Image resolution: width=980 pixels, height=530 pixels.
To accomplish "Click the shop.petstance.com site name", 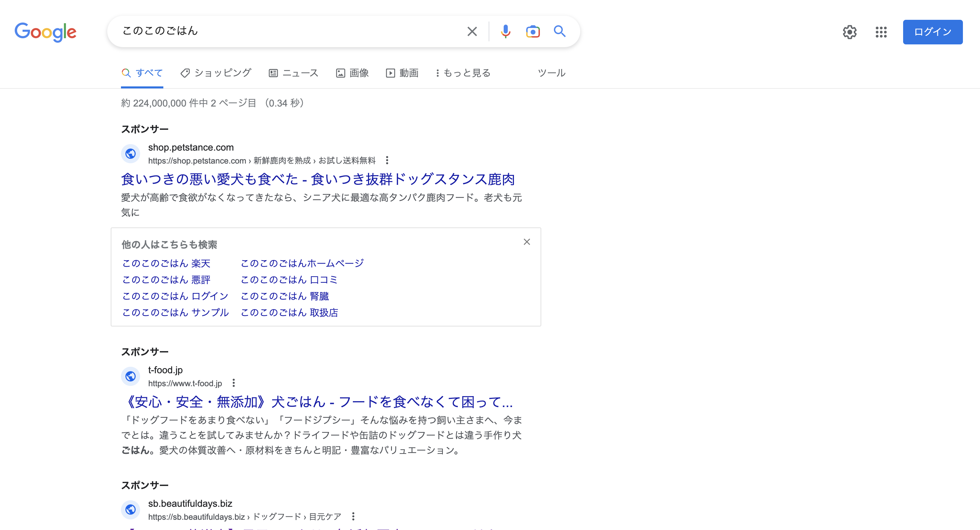I will [x=191, y=148].
